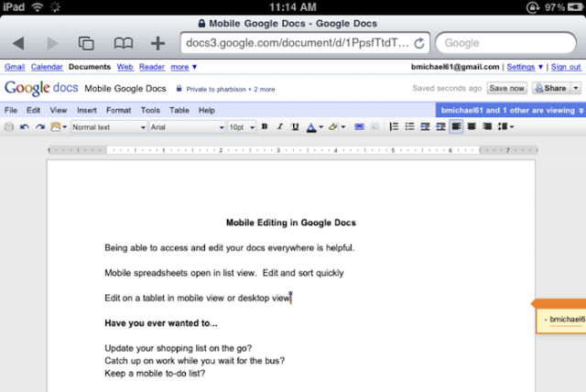
Task: Open the Line spacing dropdown
Action: [505, 127]
